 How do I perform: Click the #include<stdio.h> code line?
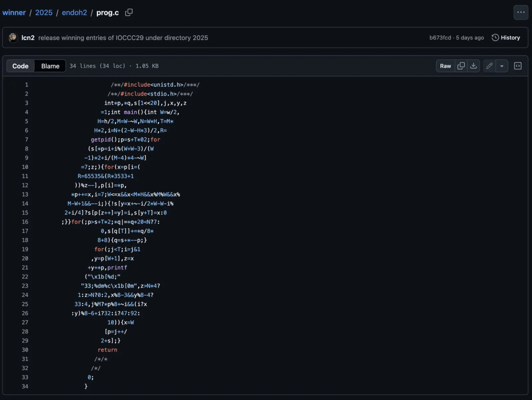[150, 94]
